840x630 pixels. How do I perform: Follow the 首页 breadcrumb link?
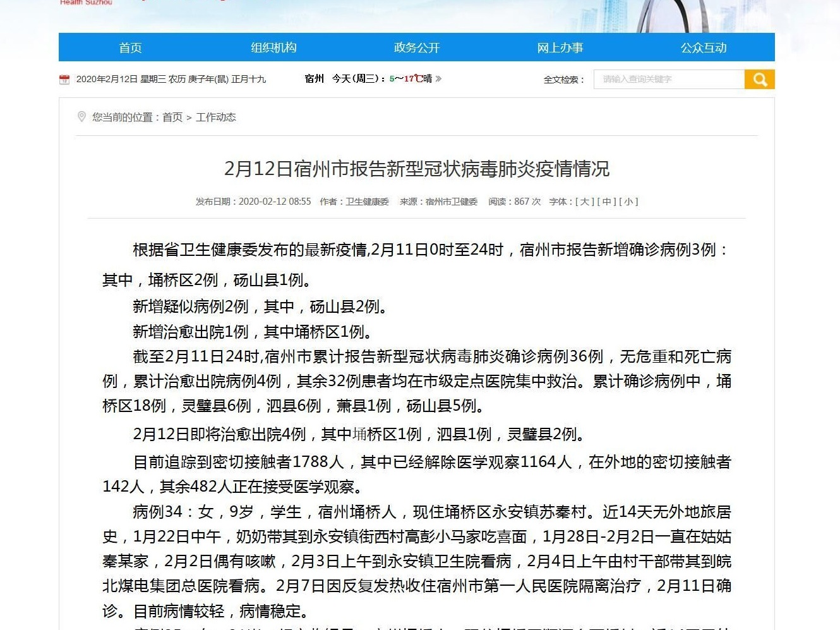click(x=172, y=117)
